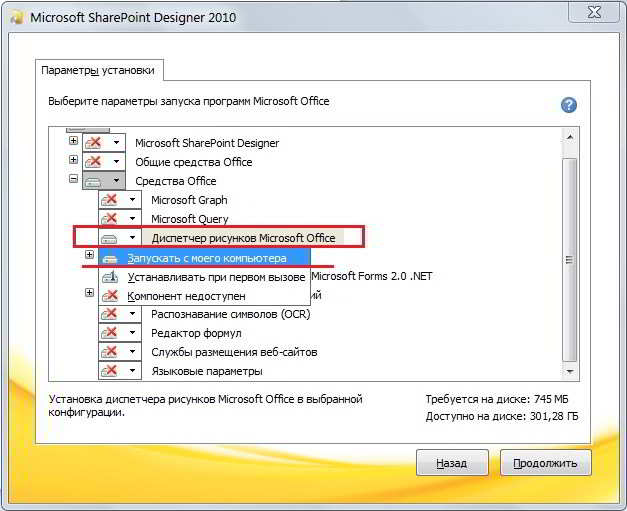This screenshot has width=627, height=511.
Task: Select the Microsoft Query tree label
Action: (x=190, y=219)
